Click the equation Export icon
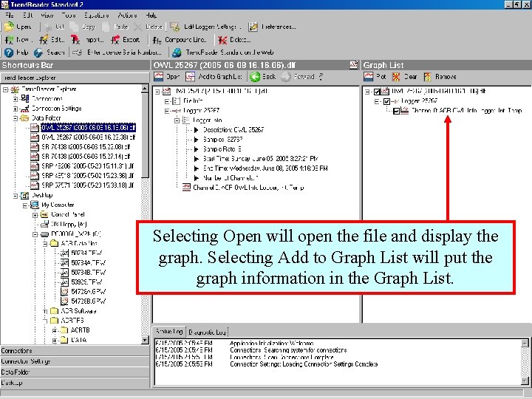Screen dimensions: 532x399 pos(115,40)
